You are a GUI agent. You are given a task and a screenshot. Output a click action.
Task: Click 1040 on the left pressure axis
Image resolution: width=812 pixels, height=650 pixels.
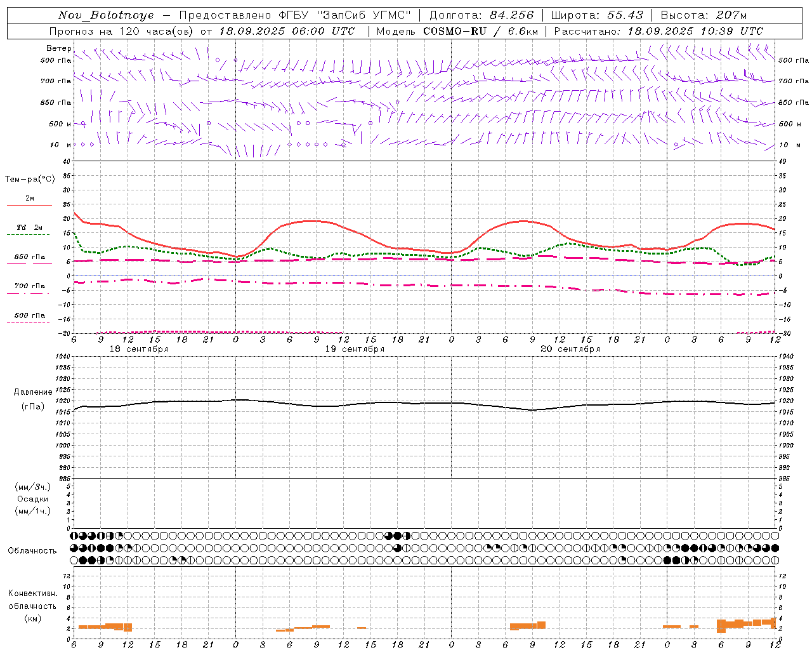[x=64, y=357]
